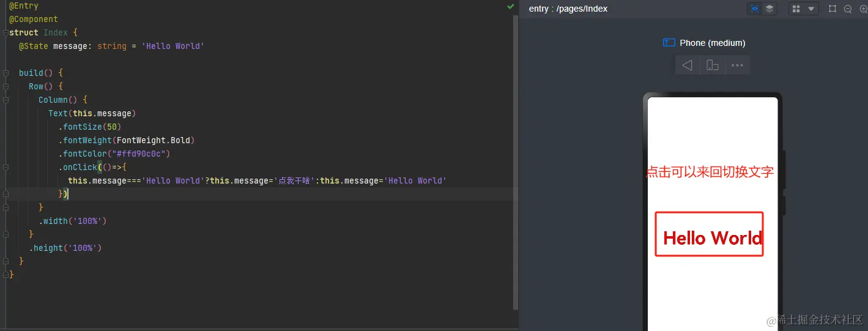868x331 pixels.
Task: Toggle the inspector eye mode in previewer
Action: (x=755, y=9)
